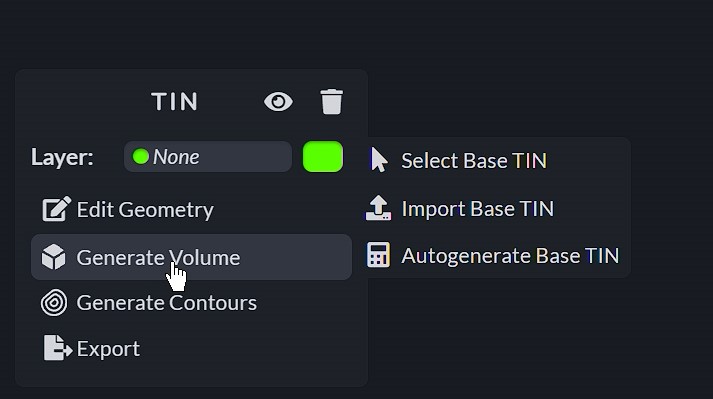Choose the Generate Volume option label
Image resolution: width=713 pixels, height=399 pixels.
click(158, 258)
